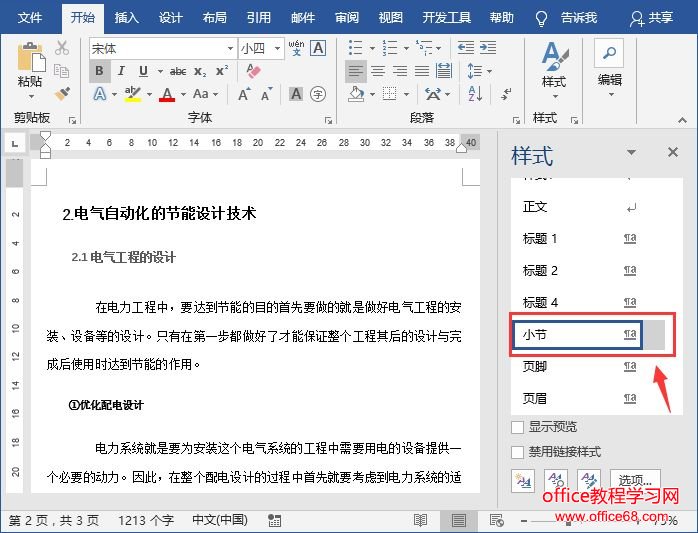Open the Style Inspector
The image size is (698, 533).
pyautogui.click(x=556, y=481)
